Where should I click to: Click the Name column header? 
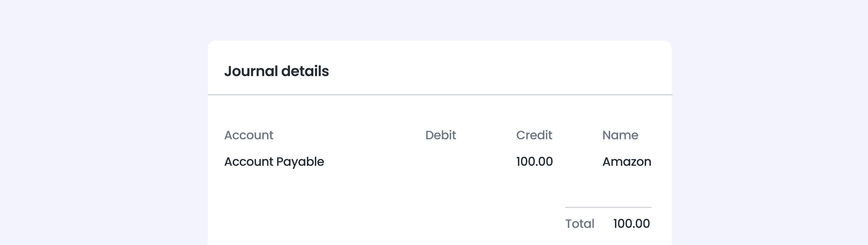(620, 135)
